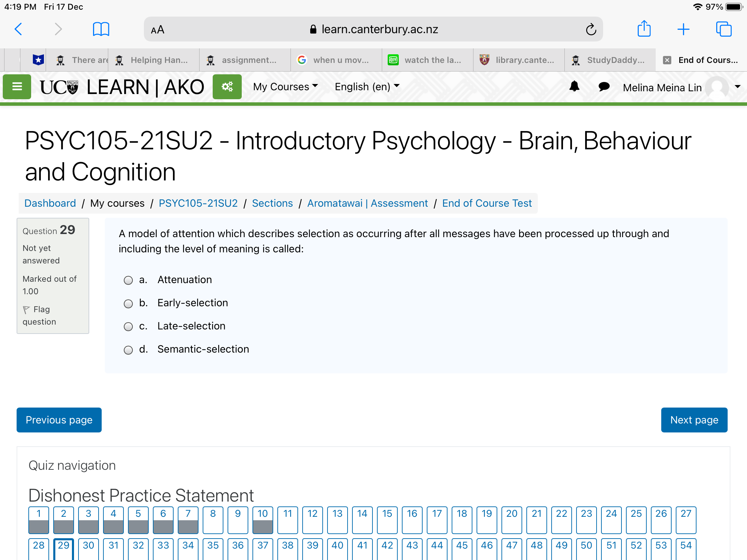Click the Next page button
The width and height of the screenshot is (747, 560).
tap(694, 420)
